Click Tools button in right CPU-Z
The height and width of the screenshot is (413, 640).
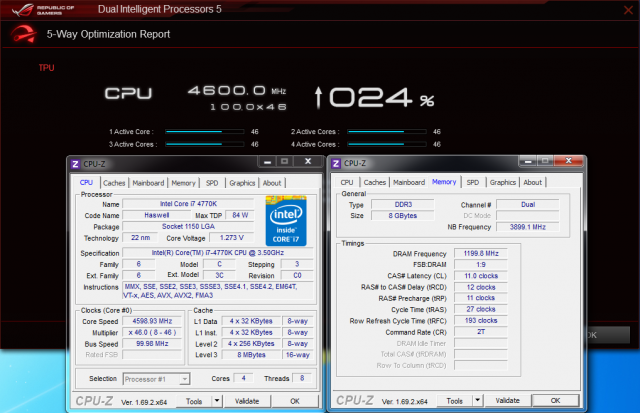[455, 401]
